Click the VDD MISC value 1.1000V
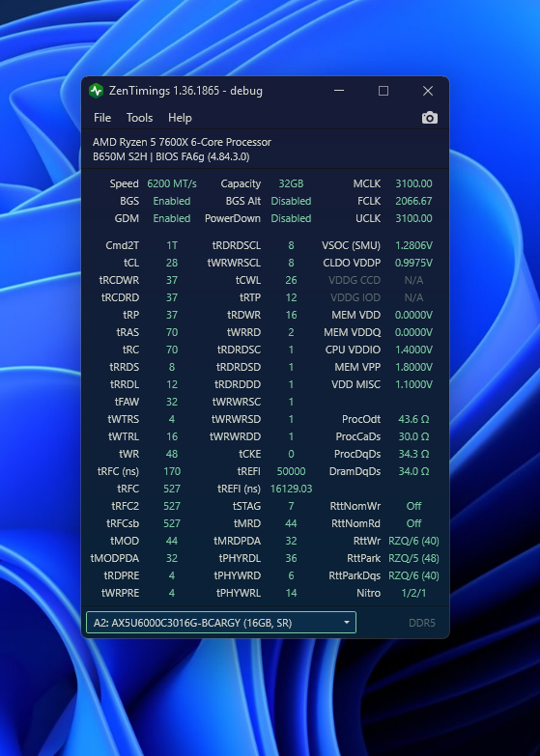 pyautogui.click(x=413, y=384)
